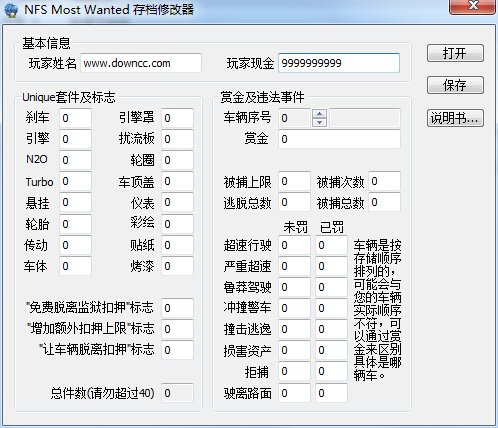Decrease 车辆序号 with down spinner arrow
498x428 pixels.
coord(319,122)
